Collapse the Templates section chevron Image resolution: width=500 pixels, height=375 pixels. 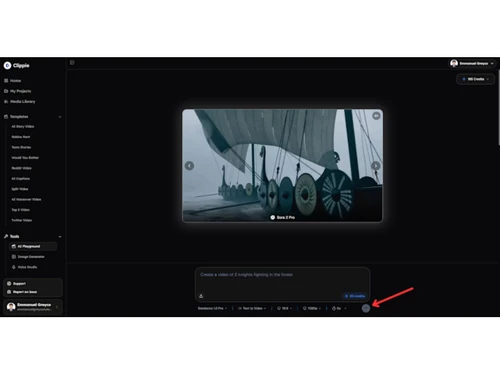[60, 117]
